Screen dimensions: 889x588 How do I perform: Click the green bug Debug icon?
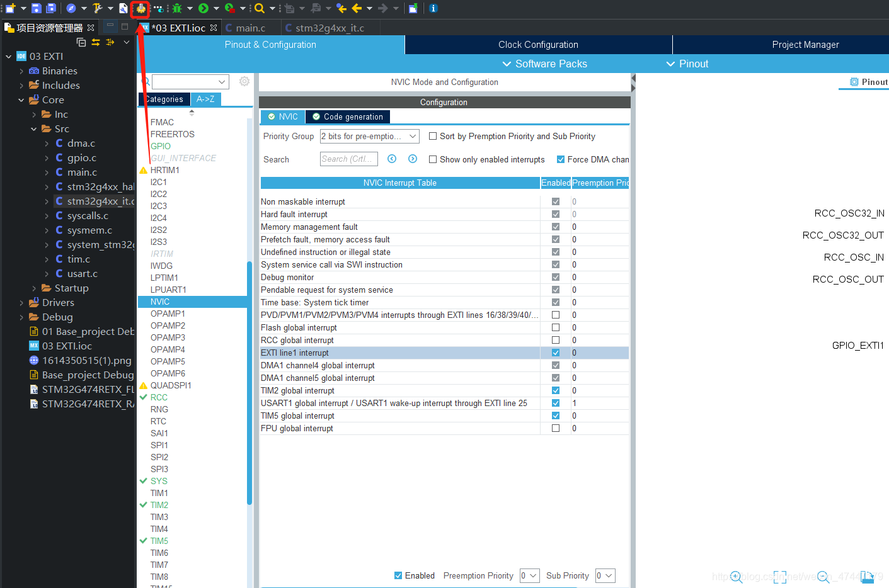[177, 8]
